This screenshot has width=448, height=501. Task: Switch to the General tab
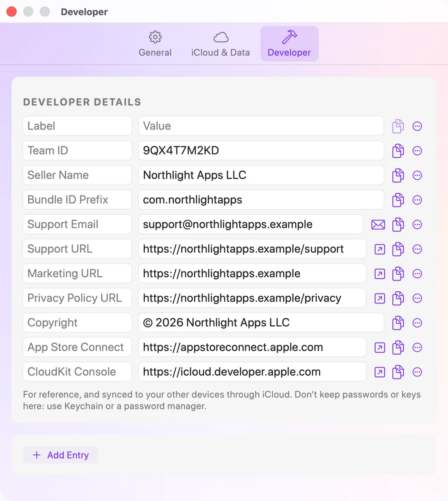[155, 44]
